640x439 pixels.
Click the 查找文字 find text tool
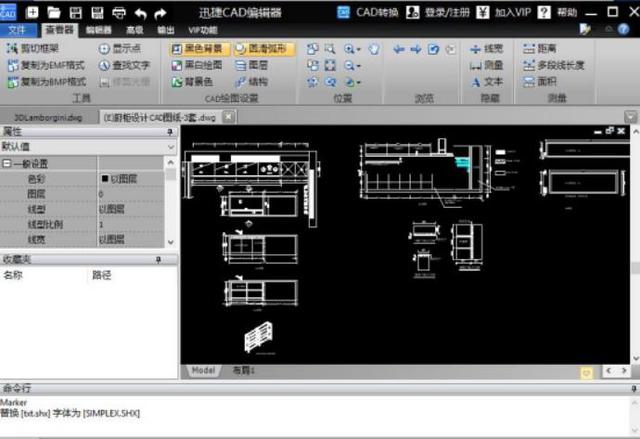coord(124,65)
